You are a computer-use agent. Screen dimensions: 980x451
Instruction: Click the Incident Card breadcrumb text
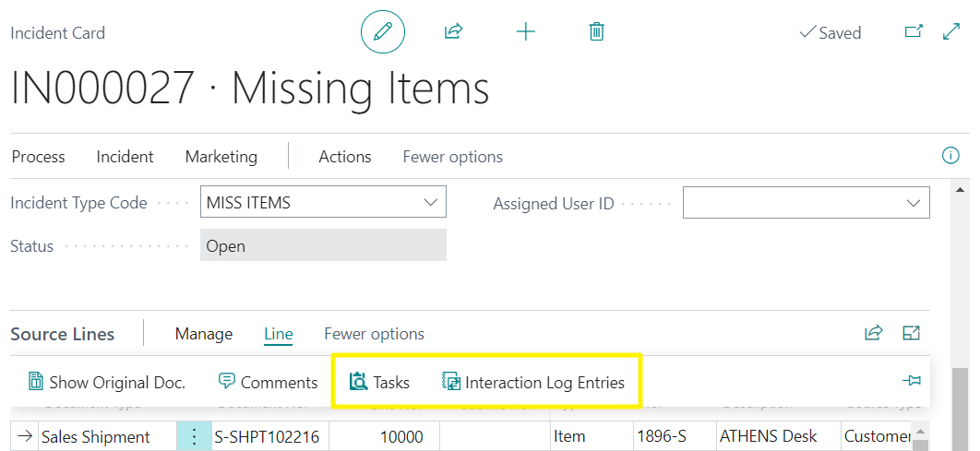pyautogui.click(x=57, y=33)
